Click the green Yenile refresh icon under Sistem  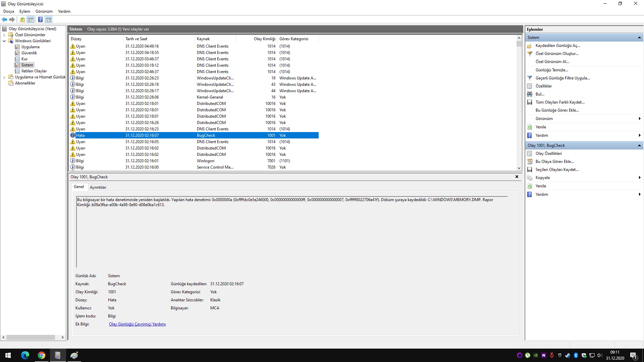[530, 127]
